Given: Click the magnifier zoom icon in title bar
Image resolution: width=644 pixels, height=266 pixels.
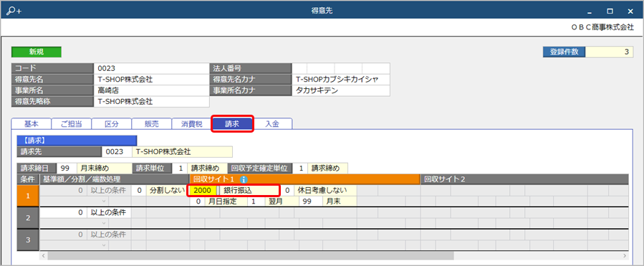Looking at the screenshot, I should [x=14, y=11].
